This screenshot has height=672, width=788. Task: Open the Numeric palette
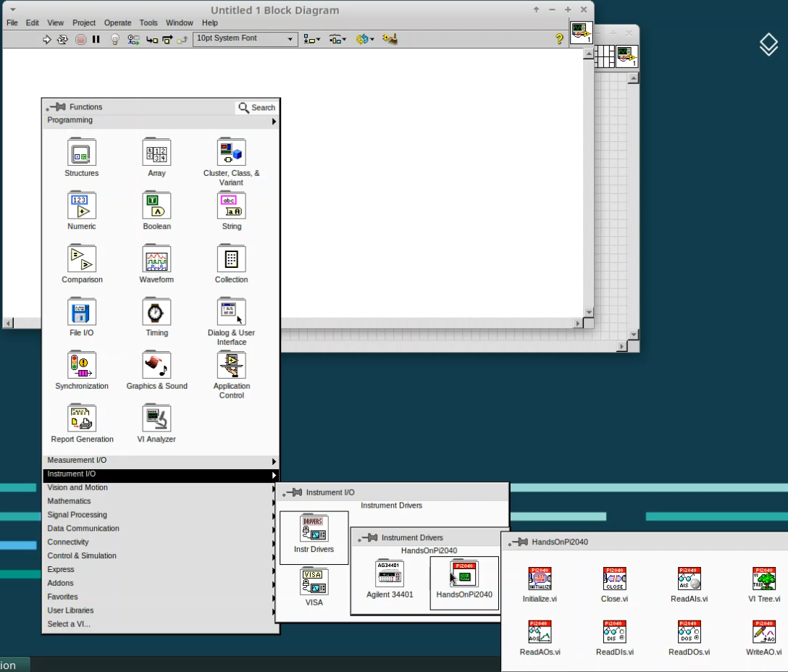pyautogui.click(x=81, y=206)
